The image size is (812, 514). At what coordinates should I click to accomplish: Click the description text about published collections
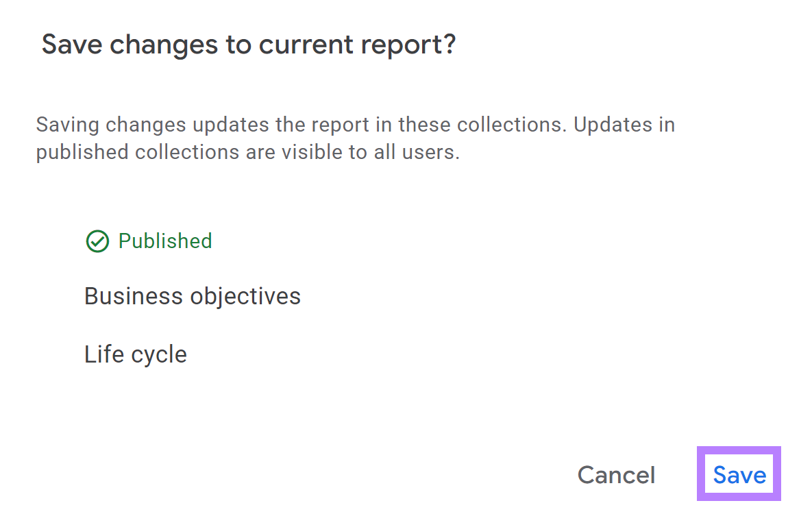click(x=356, y=138)
